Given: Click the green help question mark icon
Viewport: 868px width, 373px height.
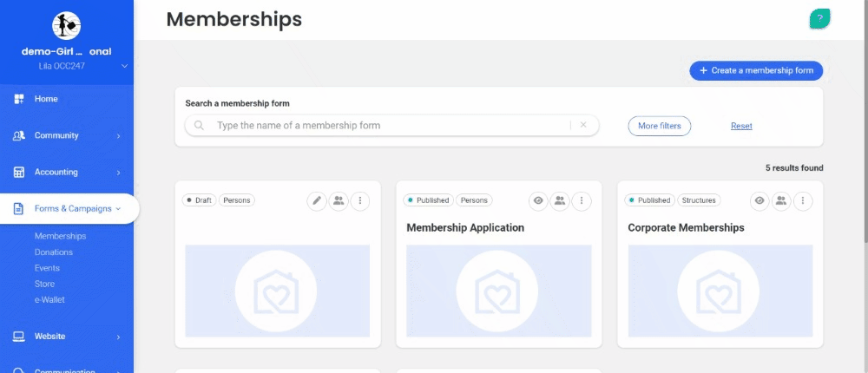Looking at the screenshot, I should [819, 18].
